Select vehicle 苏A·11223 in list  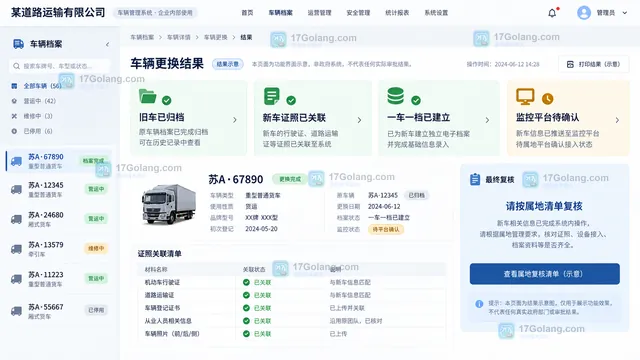tap(58, 279)
